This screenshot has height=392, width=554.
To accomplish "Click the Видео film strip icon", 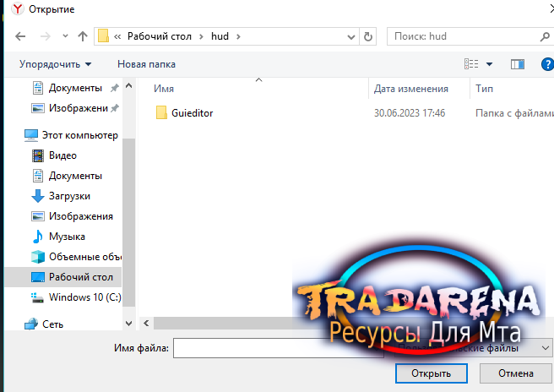I will [38, 155].
